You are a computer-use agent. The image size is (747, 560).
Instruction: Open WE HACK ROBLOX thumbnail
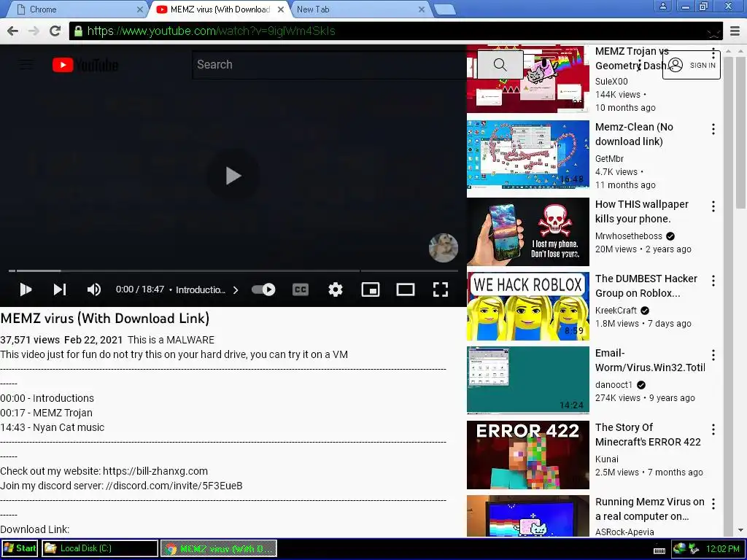528,306
